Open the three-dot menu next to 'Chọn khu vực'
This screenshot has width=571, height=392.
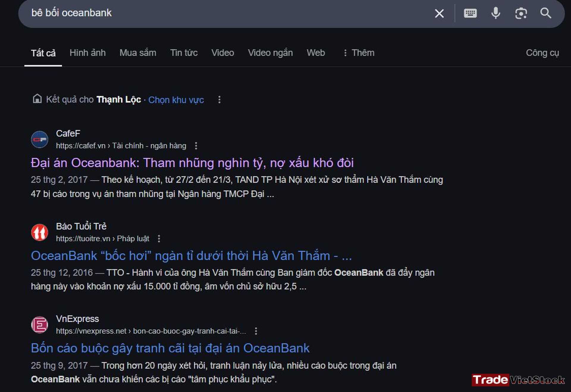219,100
